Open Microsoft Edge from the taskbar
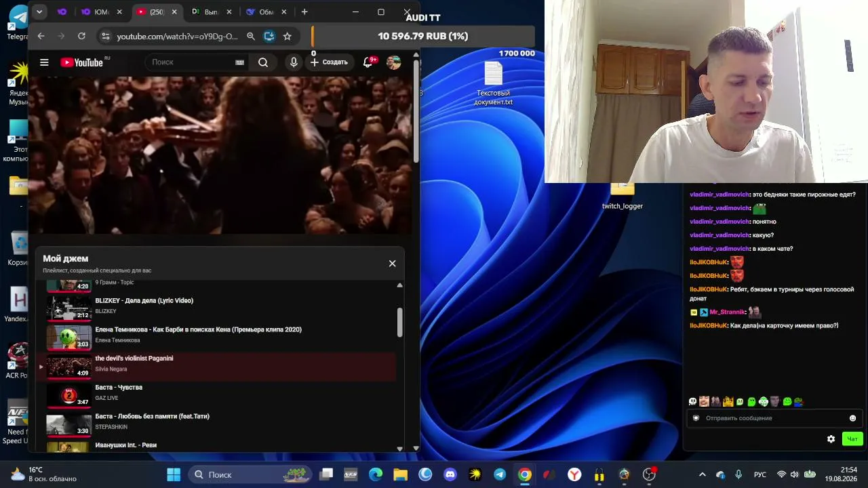Image resolution: width=868 pixels, height=488 pixels. (376, 474)
